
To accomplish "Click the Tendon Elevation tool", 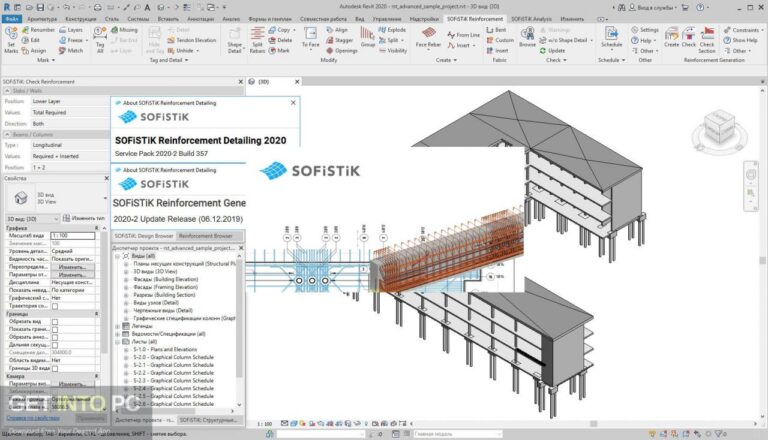I will [x=192, y=40].
